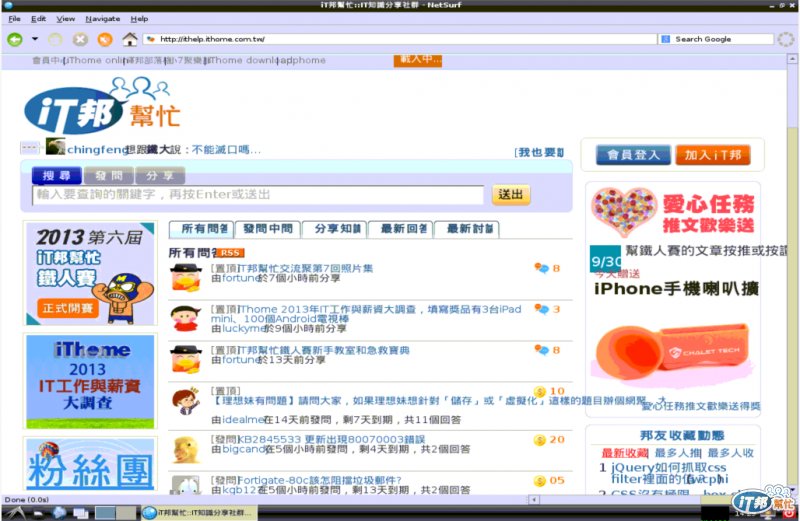This screenshot has width=800, height=521.
Task: Open the 粉絲團 banner
Action: [90, 464]
